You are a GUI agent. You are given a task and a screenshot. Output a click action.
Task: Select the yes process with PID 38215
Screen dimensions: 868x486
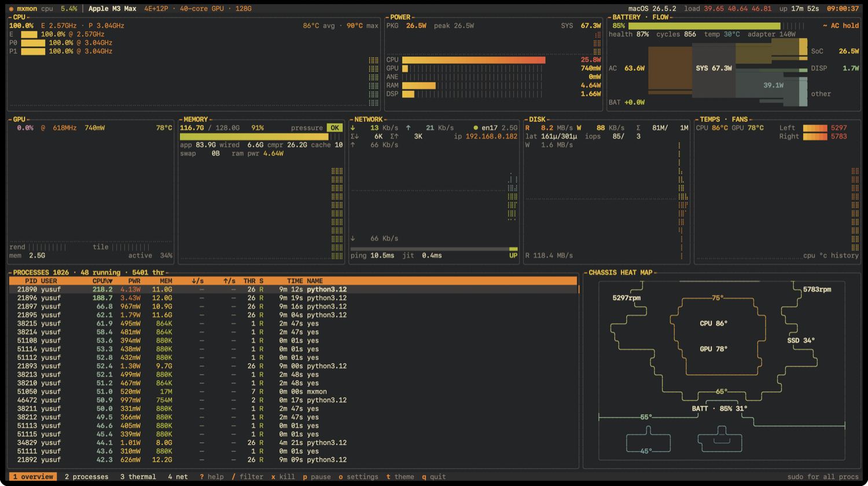click(x=293, y=324)
